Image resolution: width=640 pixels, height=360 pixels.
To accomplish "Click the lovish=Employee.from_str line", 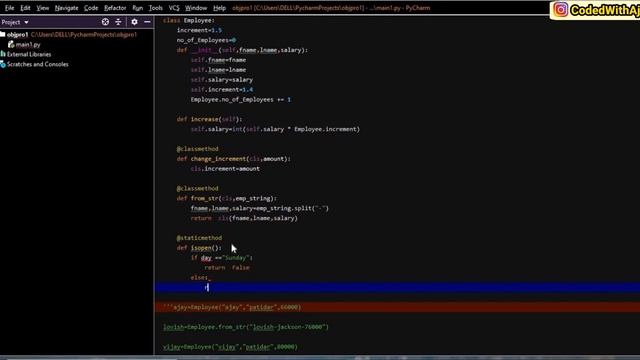I will 246,327.
